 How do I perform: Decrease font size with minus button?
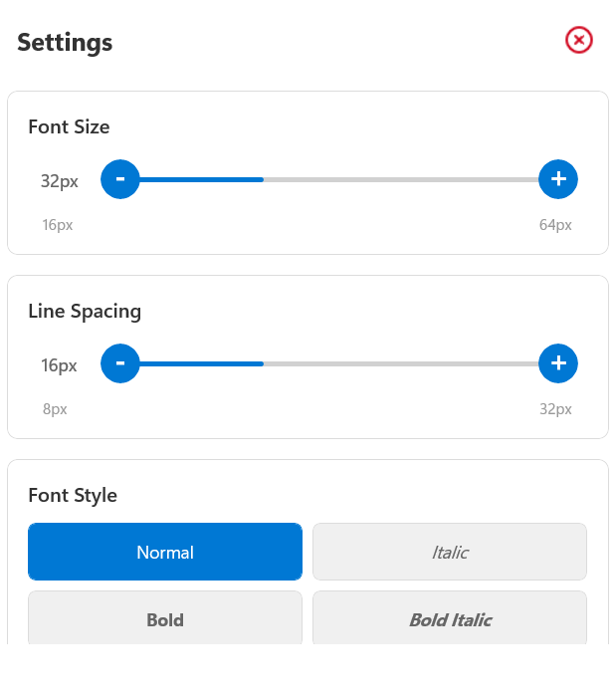pyautogui.click(x=120, y=179)
